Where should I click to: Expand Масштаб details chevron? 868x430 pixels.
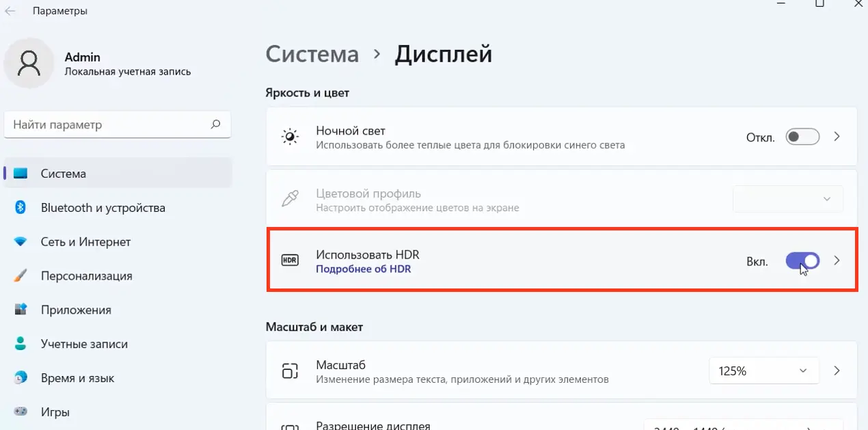(837, 371)
